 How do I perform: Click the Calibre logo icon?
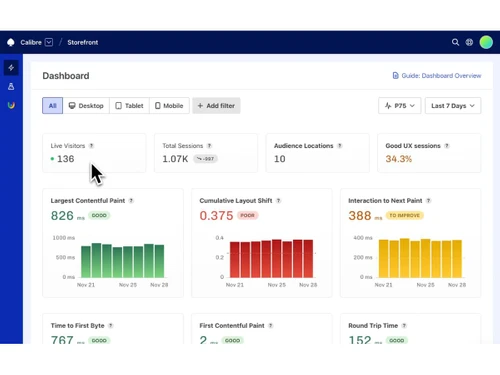[11, 42]
